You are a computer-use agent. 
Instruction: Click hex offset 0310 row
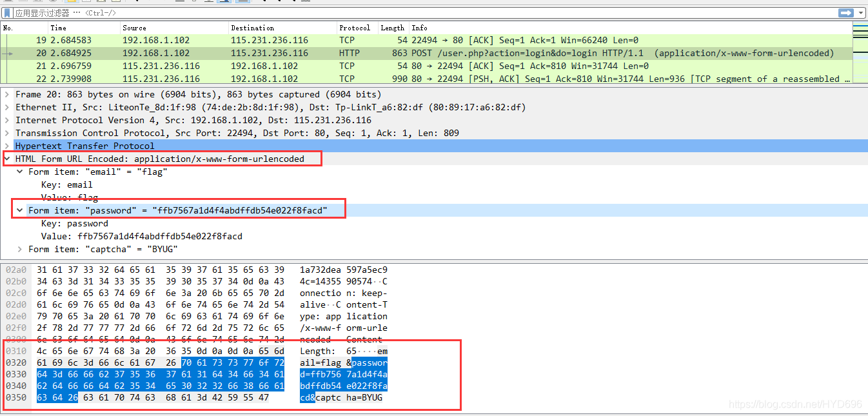16,351
